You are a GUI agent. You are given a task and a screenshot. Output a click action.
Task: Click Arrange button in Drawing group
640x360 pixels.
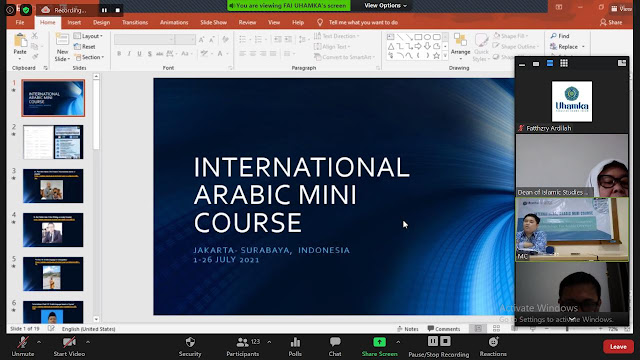pyautogui.click(x=460, y=47)
